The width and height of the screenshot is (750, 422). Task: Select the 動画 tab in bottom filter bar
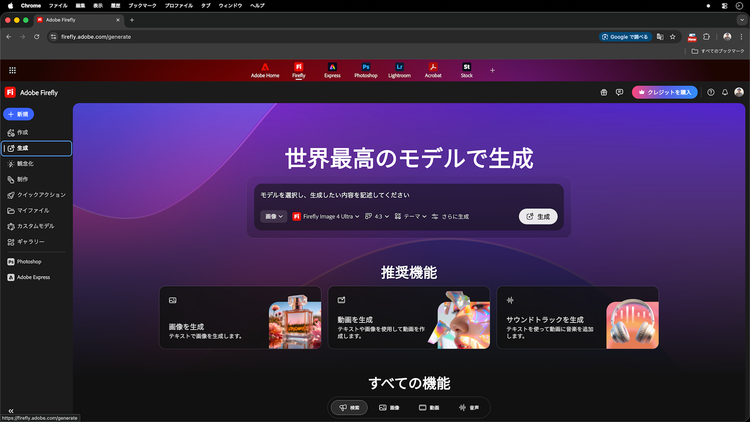(x=429, y=408)
